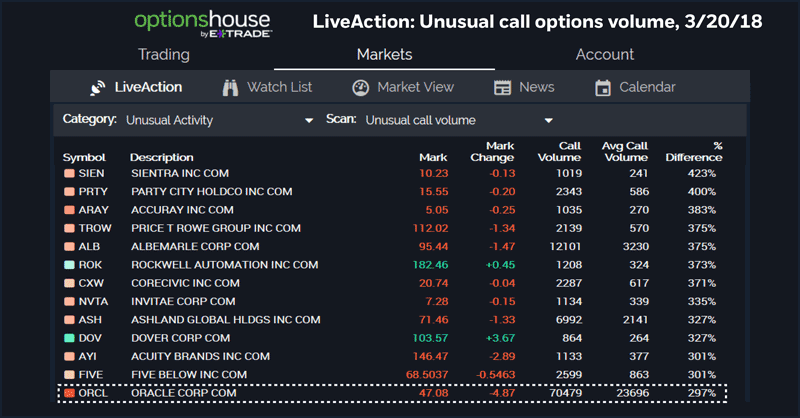This screenshot has width=800, height=418.
Task: Click the Market View gauge icon
Action: 361,88
